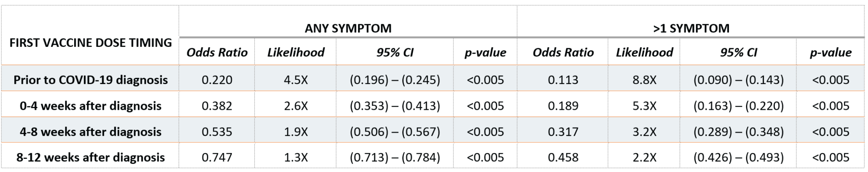Click the 5.3X likelihood cell
The image size is (868, 172).
click(x=644, y=106)
